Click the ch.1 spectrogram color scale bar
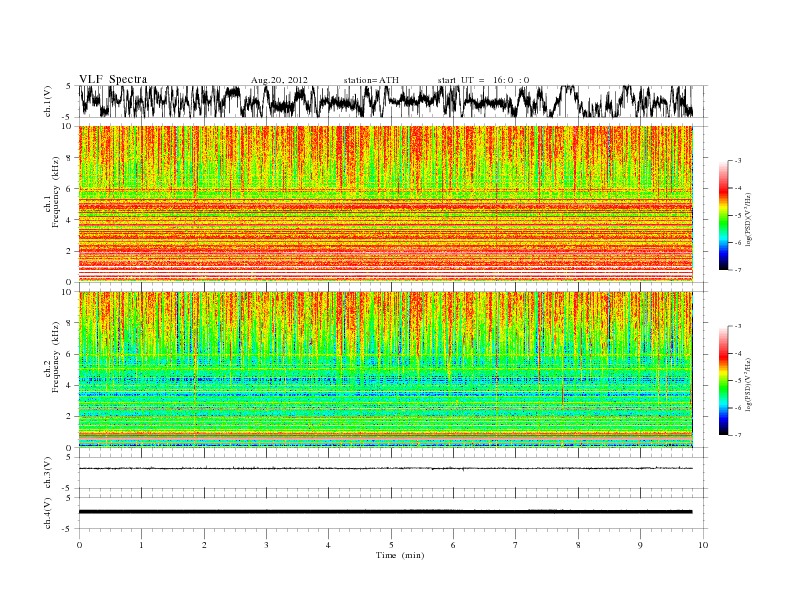The width and height of the screenshot is (792, 612). click(723, 215)
